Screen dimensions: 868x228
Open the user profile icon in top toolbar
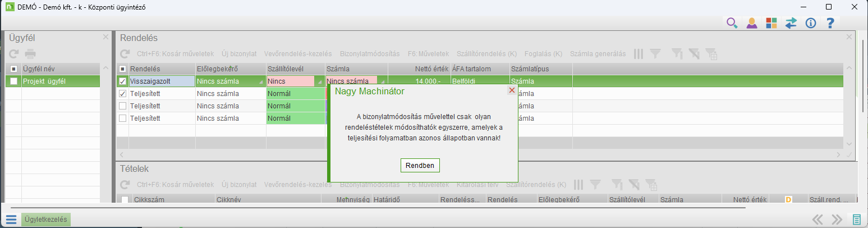pos(752,23)
